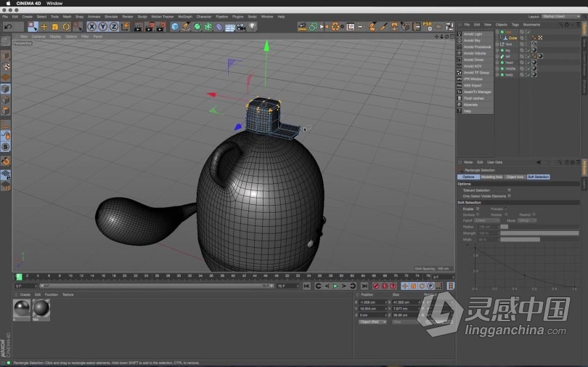
Task: Click the Points mode cube icon
Action: click(6, 89)
